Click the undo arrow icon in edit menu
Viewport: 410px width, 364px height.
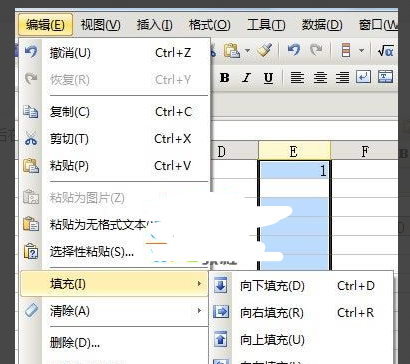click(31, 52)
